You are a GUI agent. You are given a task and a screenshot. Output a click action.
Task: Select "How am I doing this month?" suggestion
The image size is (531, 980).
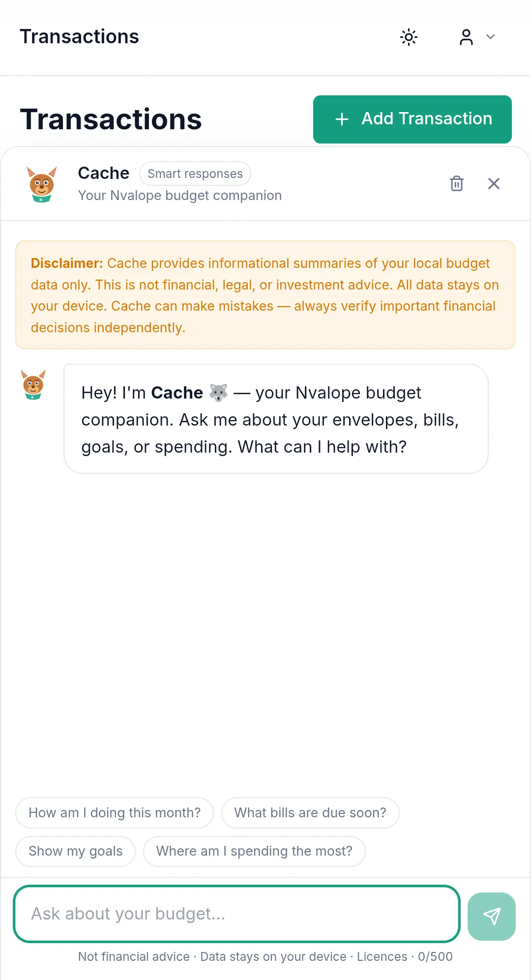pos(115,813)
